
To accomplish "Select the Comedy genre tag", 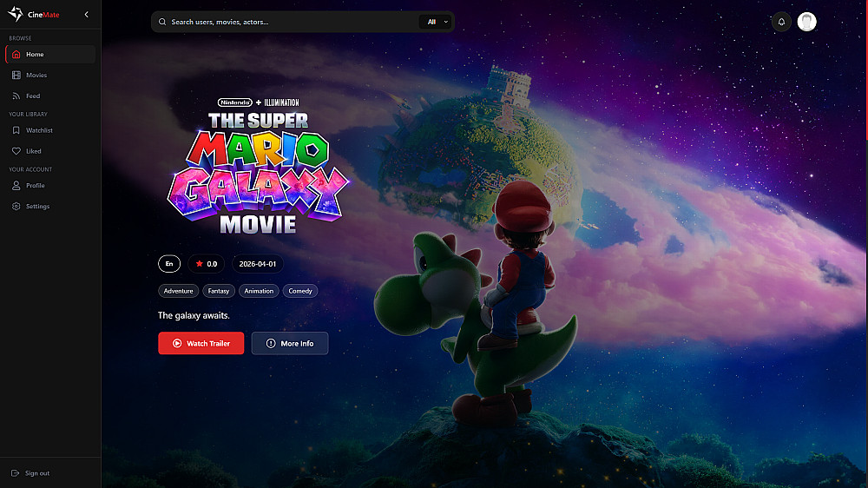I will 300,291.
